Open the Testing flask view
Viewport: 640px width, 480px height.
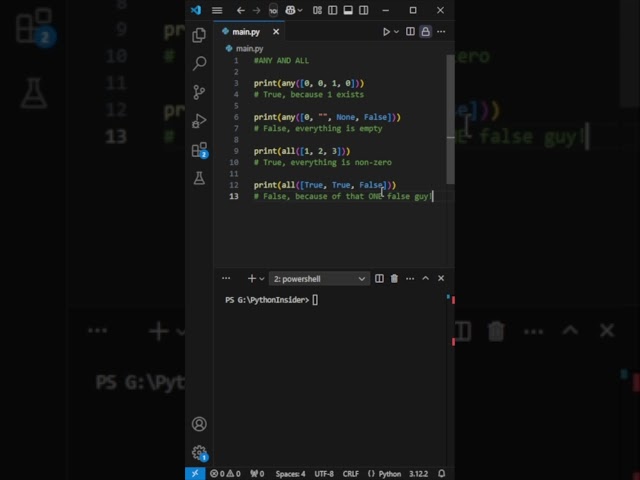[x=199, y=178]
